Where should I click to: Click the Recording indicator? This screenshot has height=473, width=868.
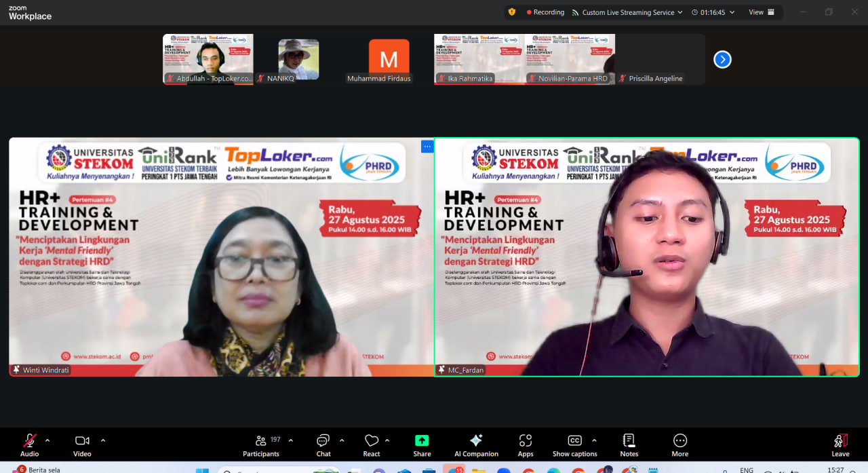(545, 12)
